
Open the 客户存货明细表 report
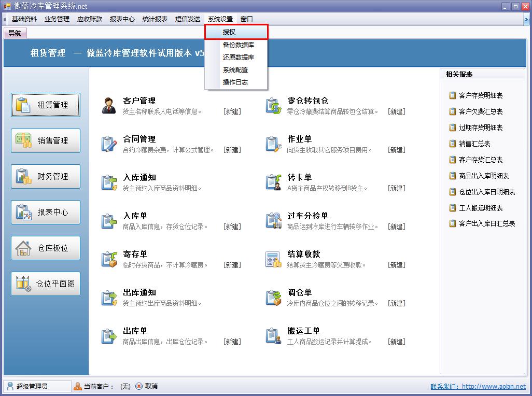[480, 96]
